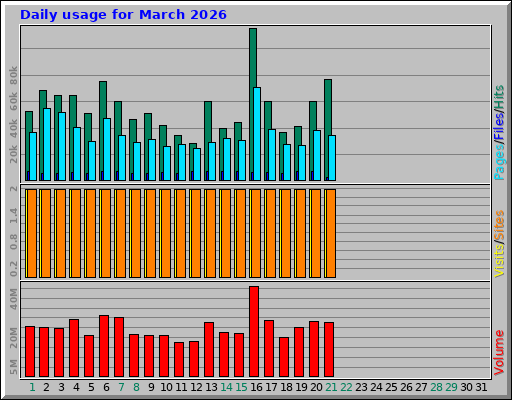512x400 pixels.
Task: Click green day label "15" on the x-axis
Action: (x=241, y=387)
